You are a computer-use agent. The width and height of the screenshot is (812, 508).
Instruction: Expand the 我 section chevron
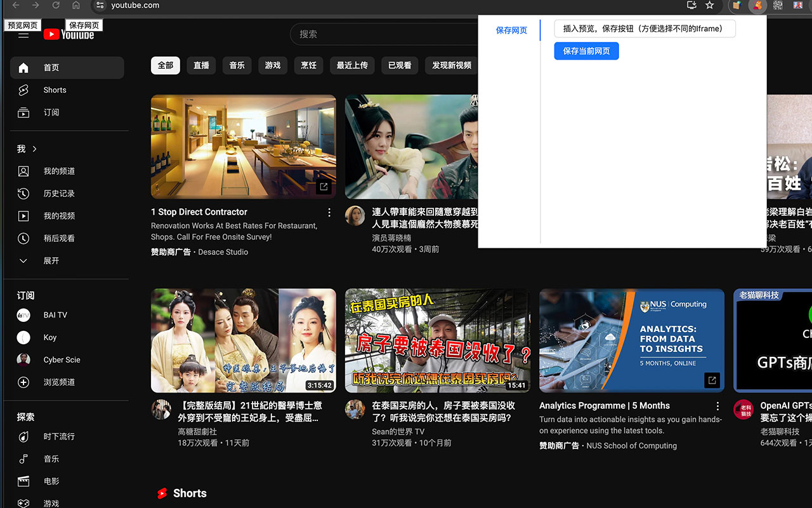[x=35, y=149]
